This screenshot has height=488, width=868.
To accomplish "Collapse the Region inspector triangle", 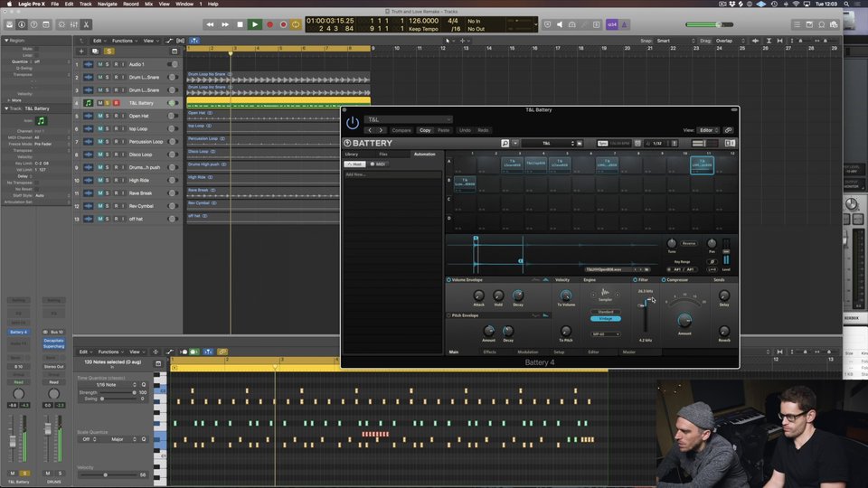I will [x=6, y=41].
